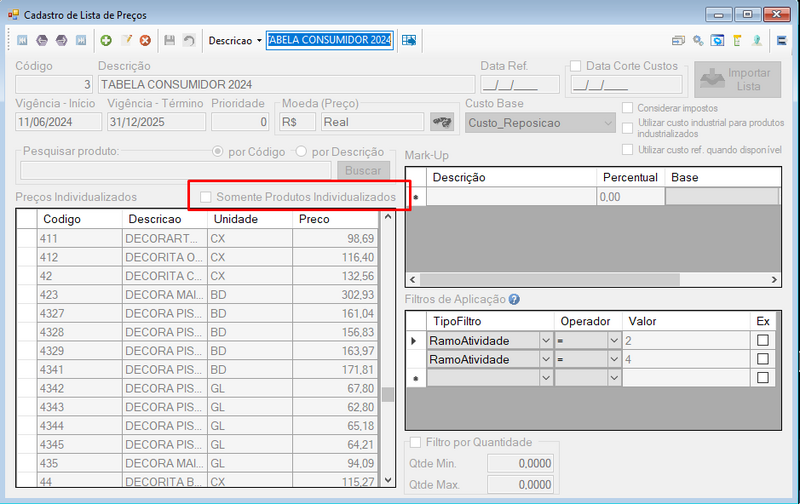Click the exit arrow icon at the toolbar's far right
Screen dimensions: 800x504
(x=782, y=40)
